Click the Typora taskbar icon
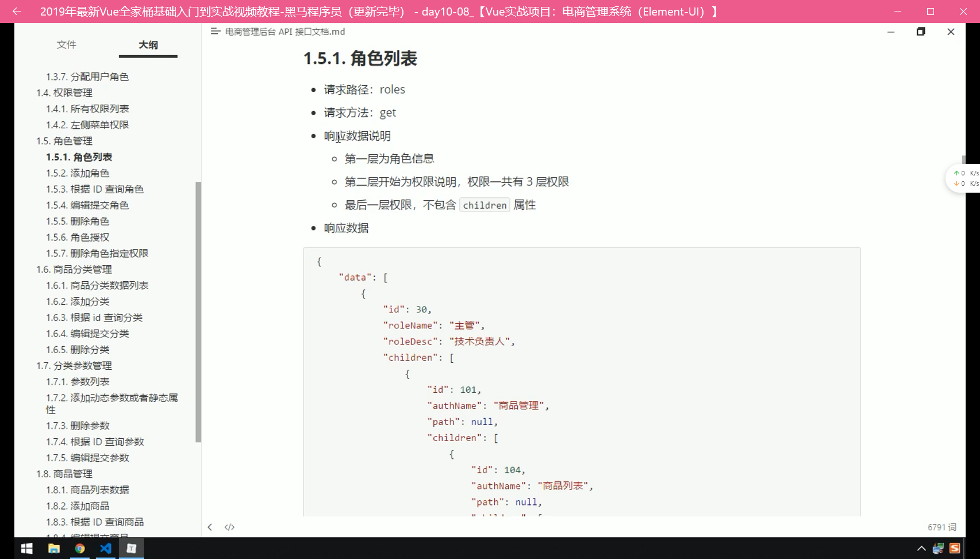The height and width of the screenshot is (559, 980). pos(132,548)
